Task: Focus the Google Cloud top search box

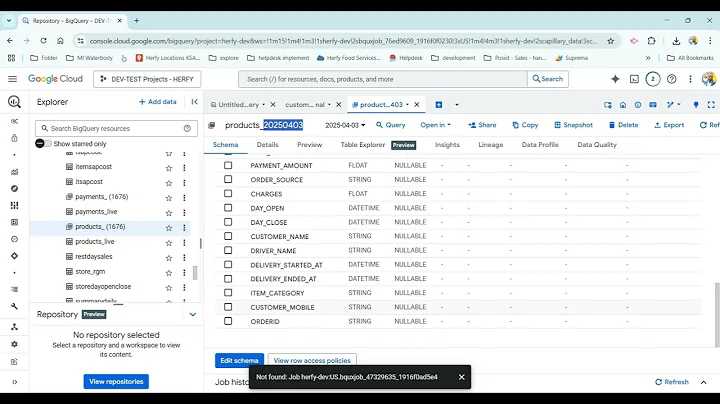Action: tap(382, 79)
